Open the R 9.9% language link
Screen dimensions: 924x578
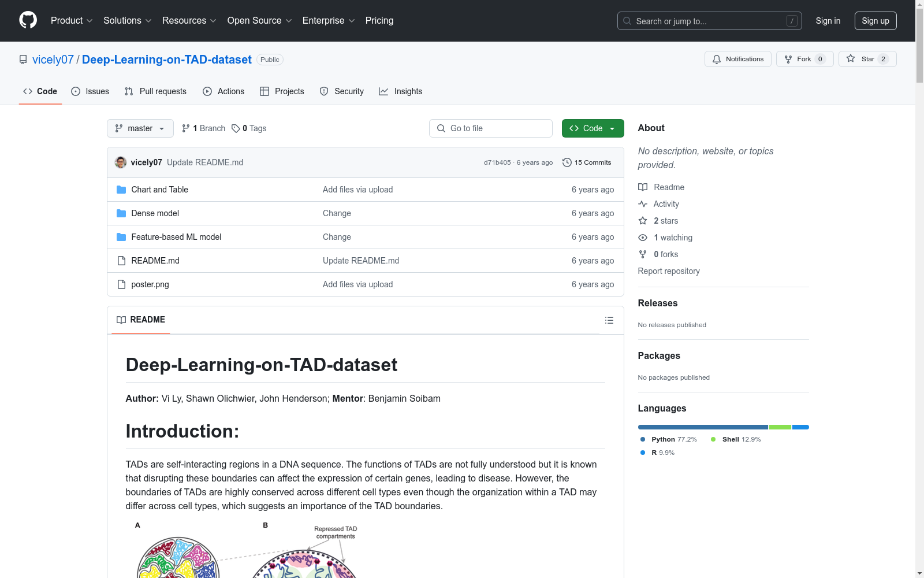[657, 453]
